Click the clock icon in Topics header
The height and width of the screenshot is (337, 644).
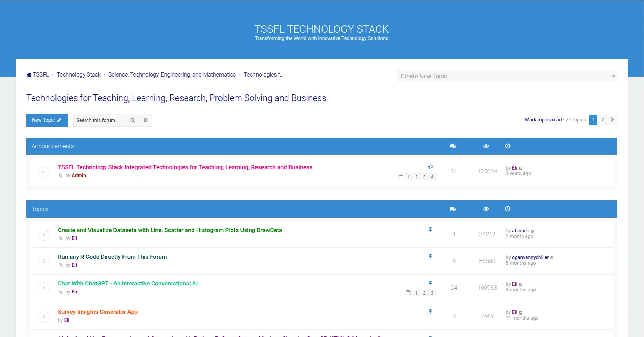507,209
